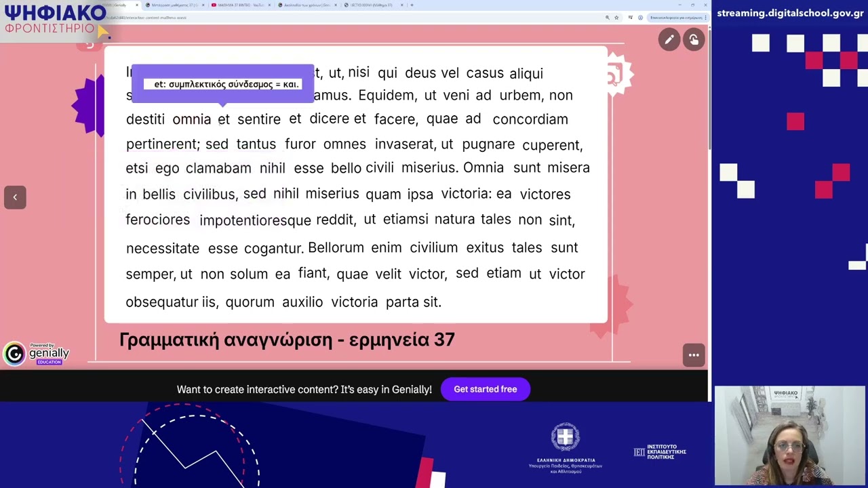Click the word 'necessitate'
868x488 pixels.
(x=163, y=248)
